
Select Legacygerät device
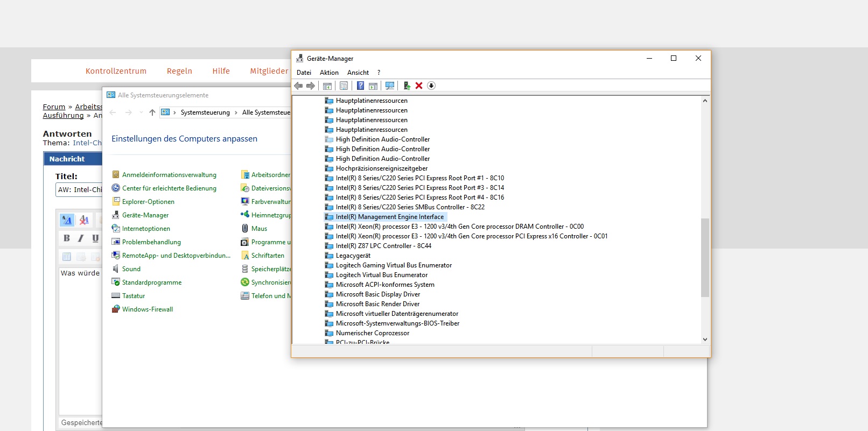coord(353,256)
